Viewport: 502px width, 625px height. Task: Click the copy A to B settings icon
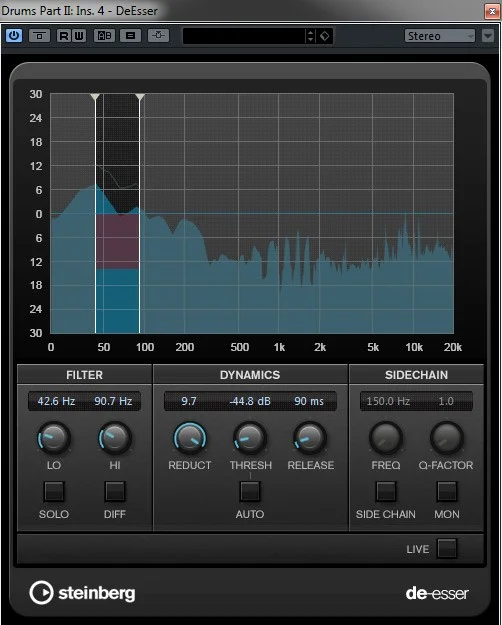pos(130,36)
